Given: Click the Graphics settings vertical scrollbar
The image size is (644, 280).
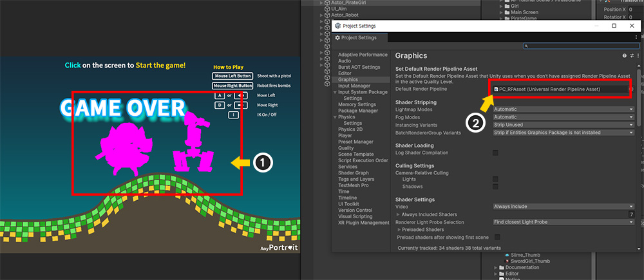Looking at the screenshot, I should pyautogui.click(x=639, y=98).
